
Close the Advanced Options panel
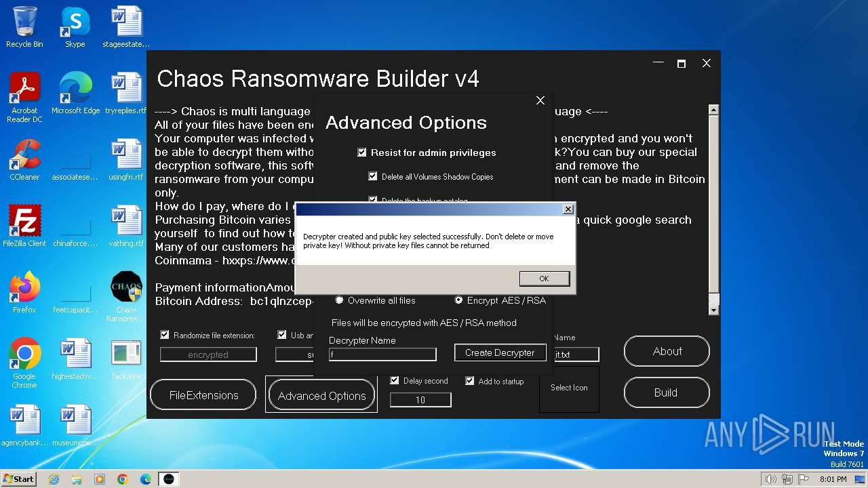tap(540, 100)
